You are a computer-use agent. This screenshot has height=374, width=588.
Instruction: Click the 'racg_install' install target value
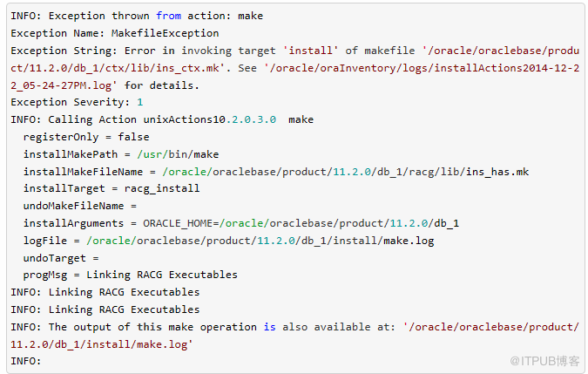coord(162,188)
